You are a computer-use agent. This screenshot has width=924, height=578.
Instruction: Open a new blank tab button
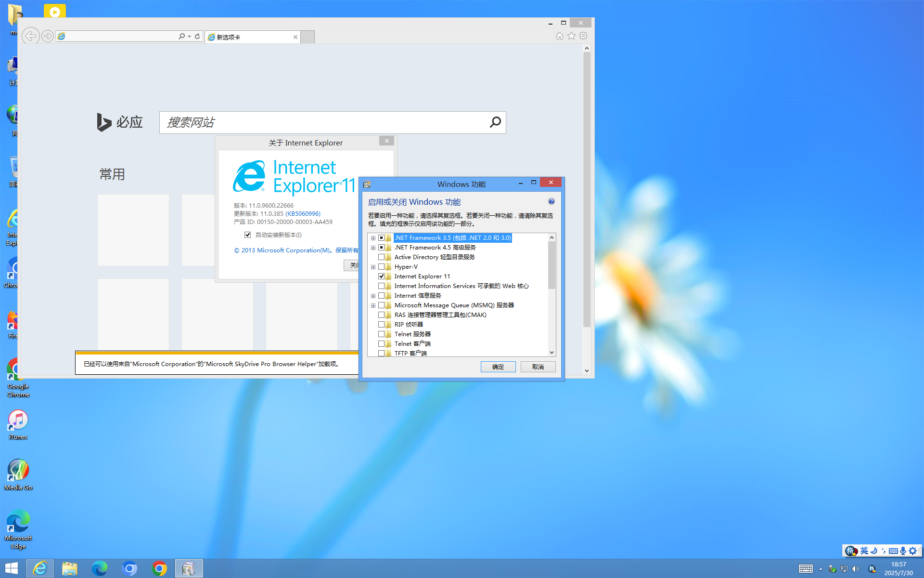pos(308,37)
